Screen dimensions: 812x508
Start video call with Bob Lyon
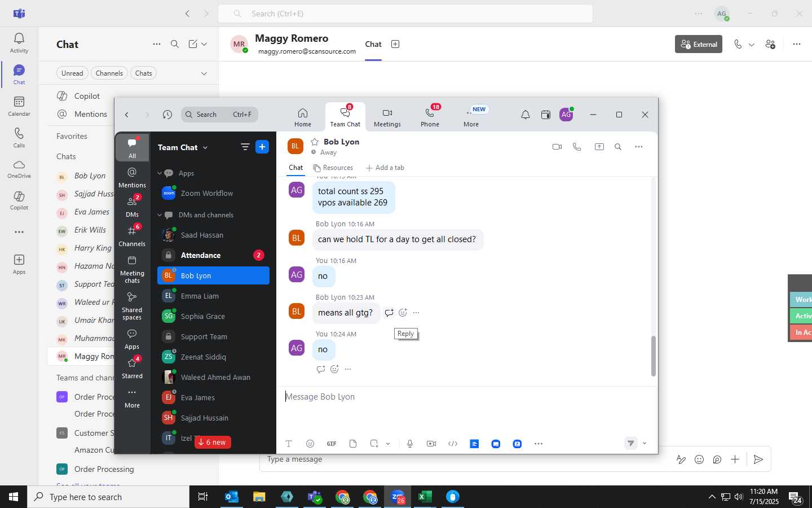pyautogui.click(x=557, y=147)
